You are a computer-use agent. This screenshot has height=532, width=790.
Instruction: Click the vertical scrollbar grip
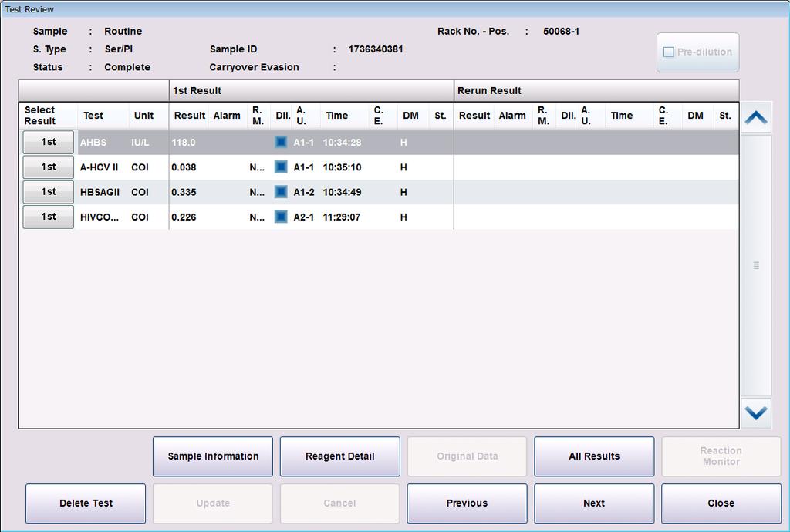pyautogui.click(x=756, y=265)
